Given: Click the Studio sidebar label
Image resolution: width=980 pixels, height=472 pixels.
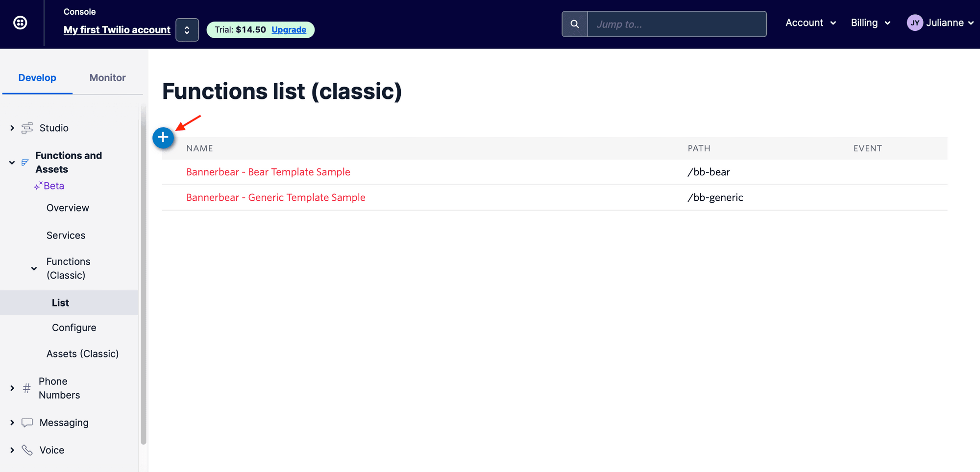Looking at the screenshot, I should [x=54, y=128].
